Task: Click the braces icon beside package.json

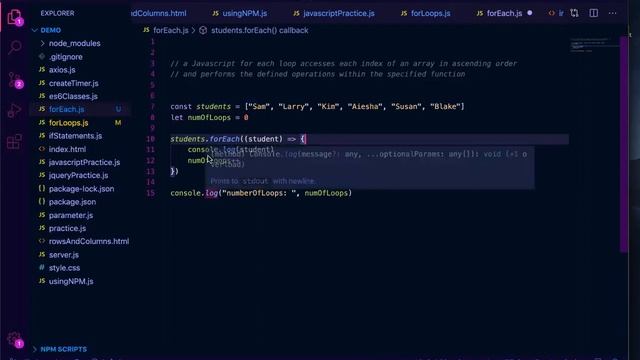Action: point(42,202)
